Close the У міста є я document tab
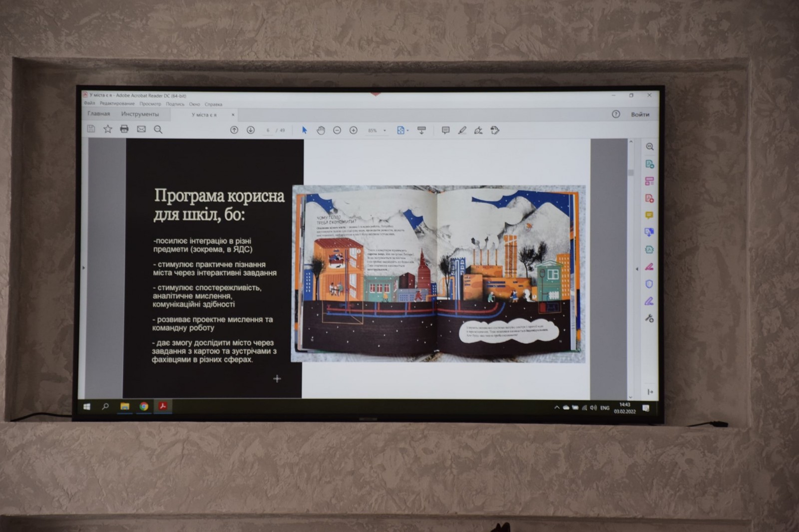 tap(233, 115)
